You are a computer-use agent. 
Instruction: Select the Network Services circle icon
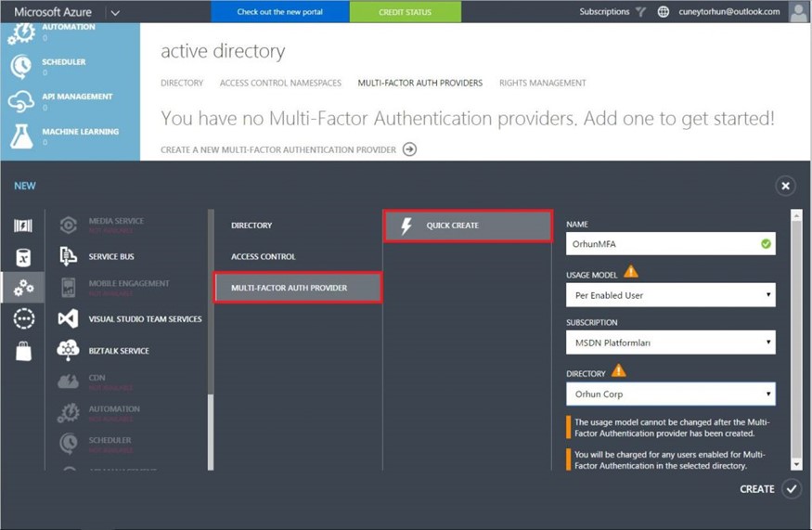coord(23,318)
